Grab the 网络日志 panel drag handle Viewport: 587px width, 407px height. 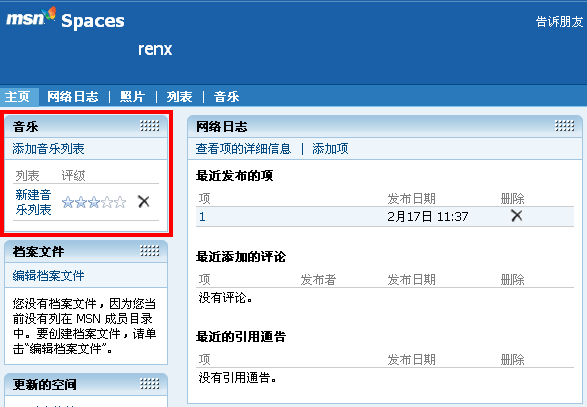(565, 126)
